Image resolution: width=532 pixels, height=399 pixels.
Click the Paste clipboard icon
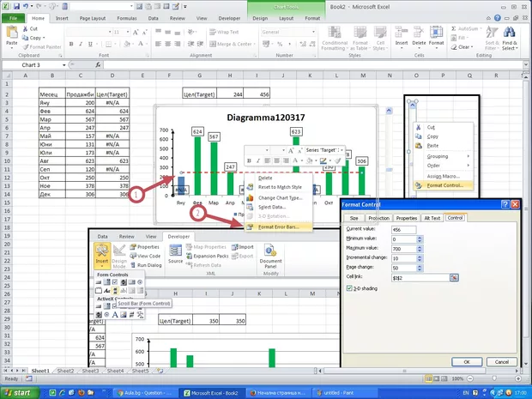point(12,33)
